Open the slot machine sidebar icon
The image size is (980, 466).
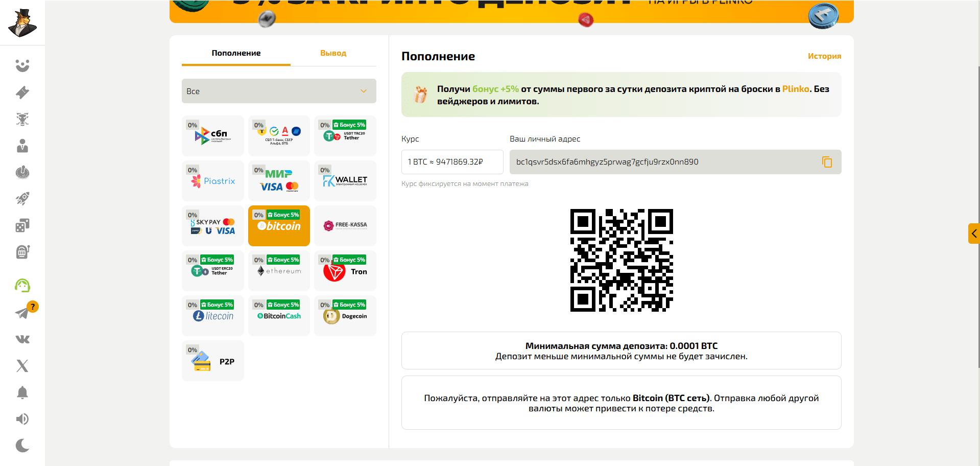pos(22,252)
